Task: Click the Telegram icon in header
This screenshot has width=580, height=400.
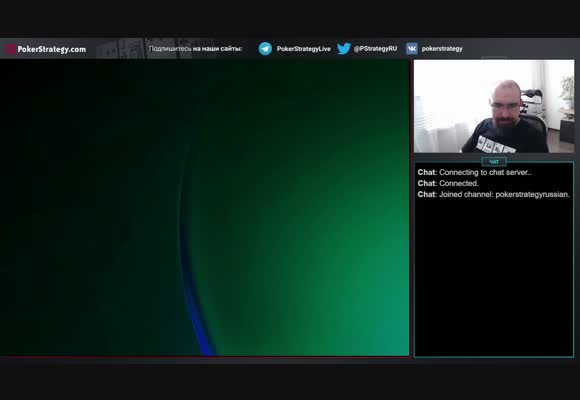Action: point(265,48)
